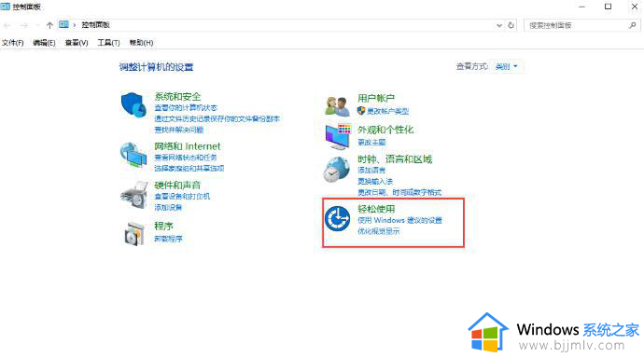The width and height of the screenshot is (644, 358).
Task: Click 选择家庭组和共享选项 link
Action: pyautogui.click(x=189, y=168)
